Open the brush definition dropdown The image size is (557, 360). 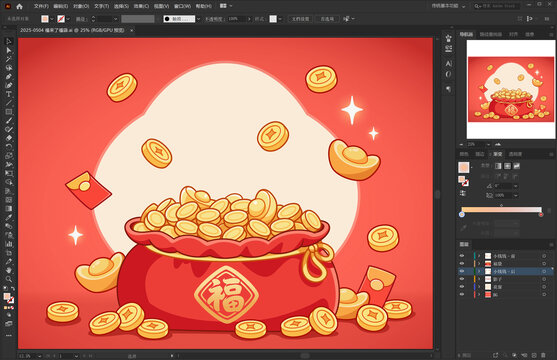(x=199, y=19)
